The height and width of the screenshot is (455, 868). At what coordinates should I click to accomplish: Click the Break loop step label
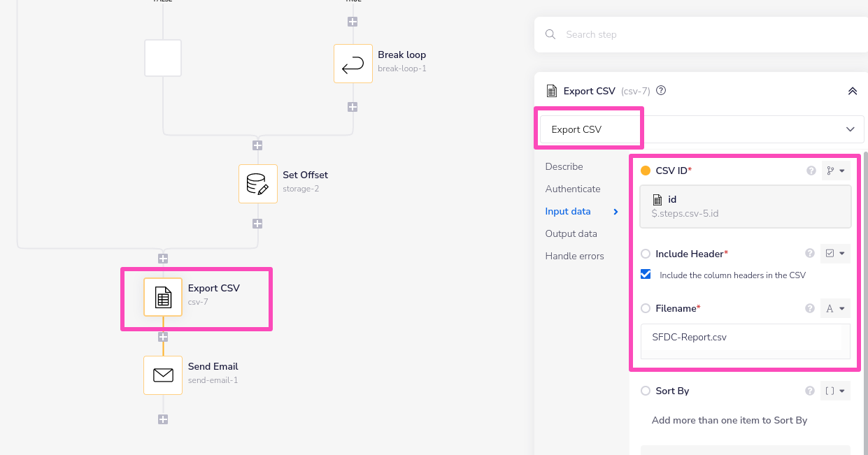click(401, 55)
